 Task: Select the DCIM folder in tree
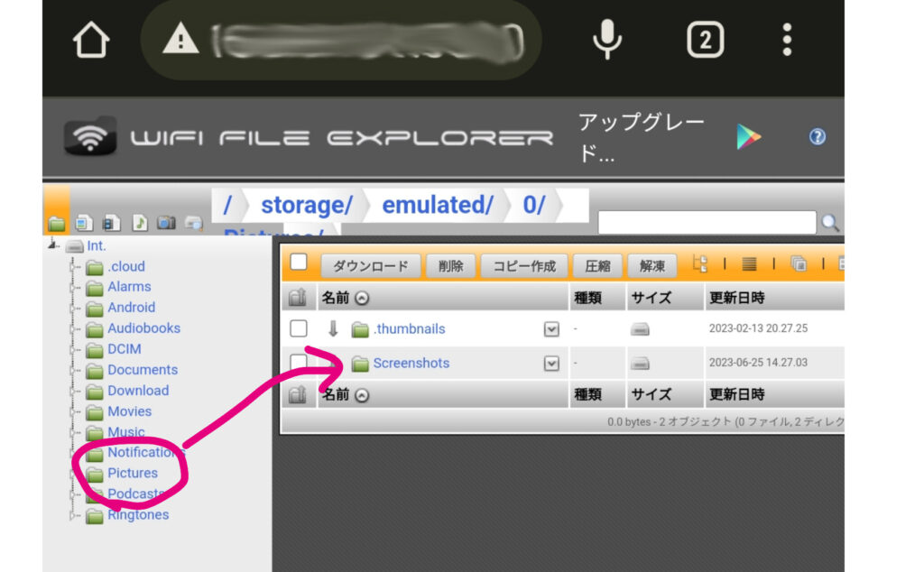124,349
